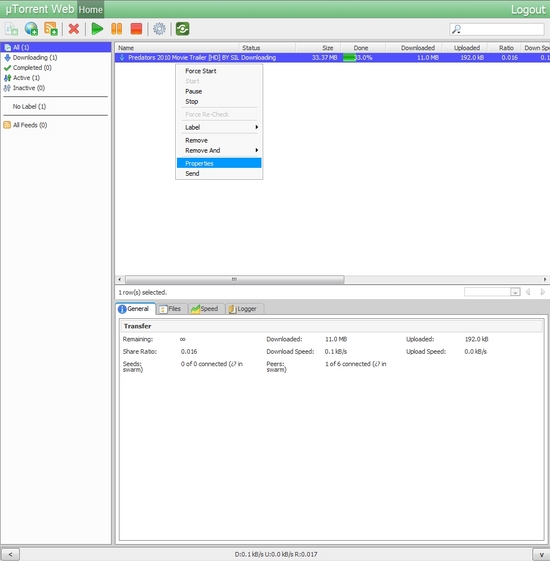Image resolution: width=550 pixels, height=561 pixels.
Task: Select the Completed (0) category
Action: (x=32, y=68)
